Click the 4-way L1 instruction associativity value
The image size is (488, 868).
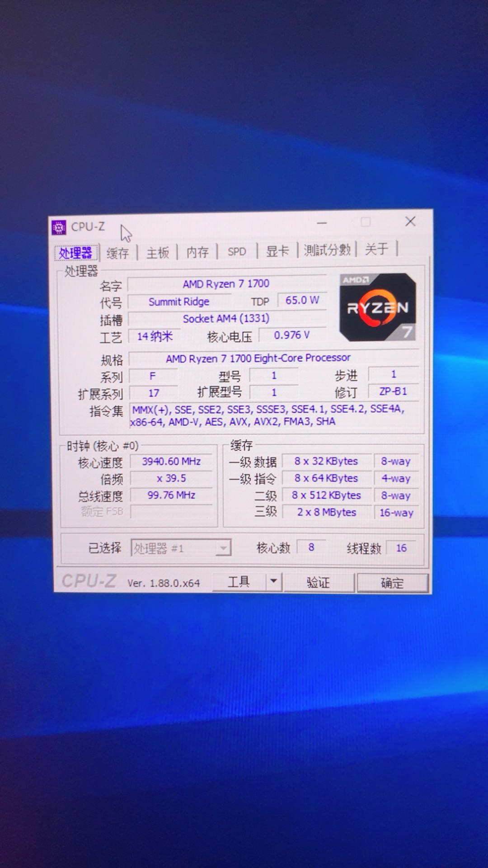[x=396, y=478]
